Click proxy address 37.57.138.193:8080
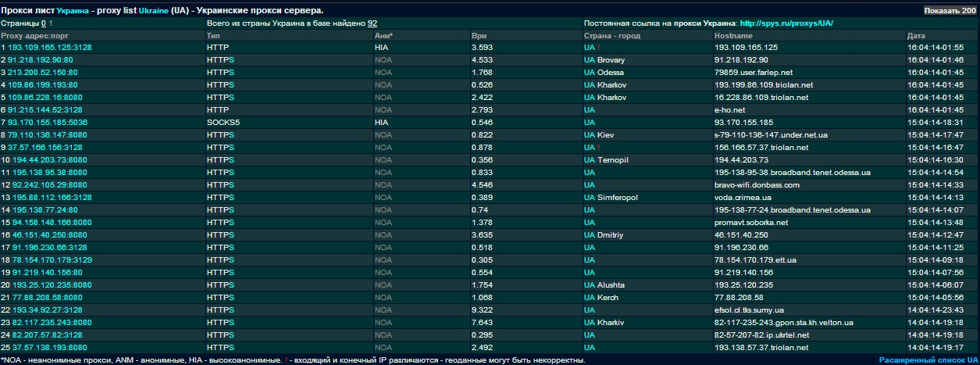980x365 pixels. 50,348
